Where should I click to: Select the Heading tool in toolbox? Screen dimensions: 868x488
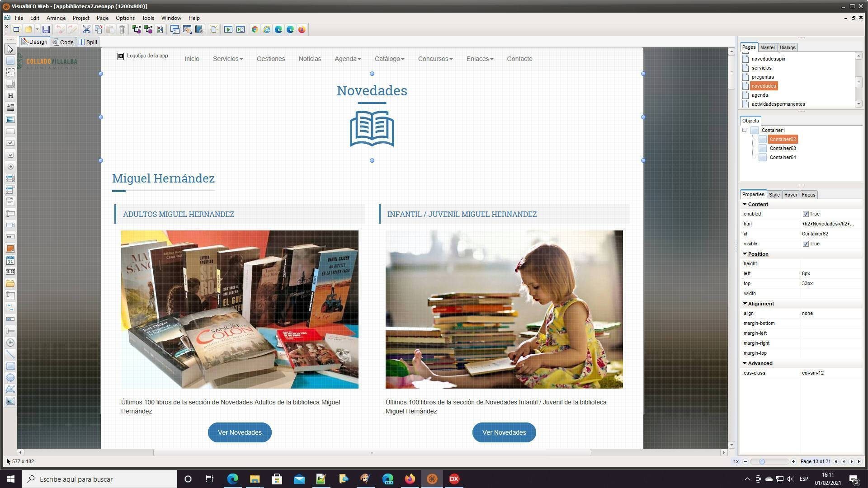10,96
